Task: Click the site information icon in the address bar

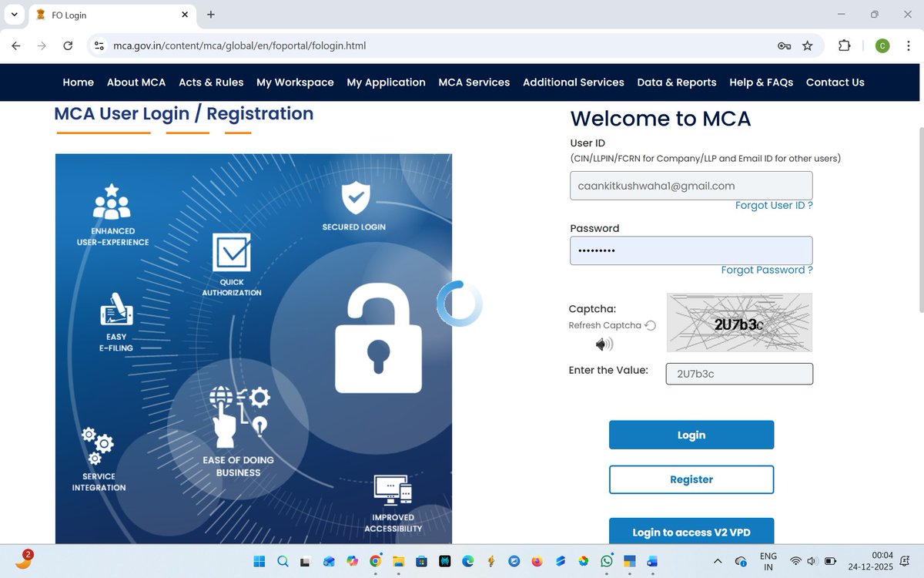Action: pyautogui.click(x=99, y=45)
